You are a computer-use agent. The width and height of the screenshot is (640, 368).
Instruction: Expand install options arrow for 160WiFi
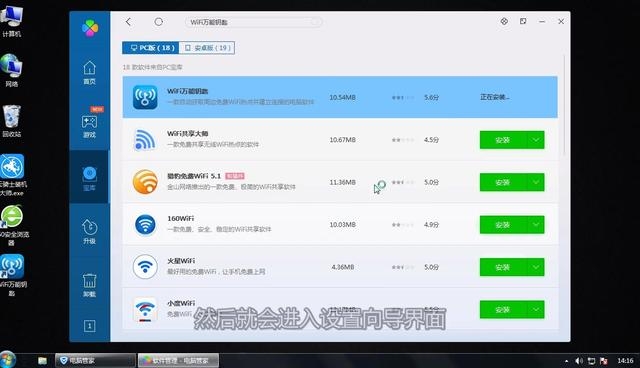point(536,225)
